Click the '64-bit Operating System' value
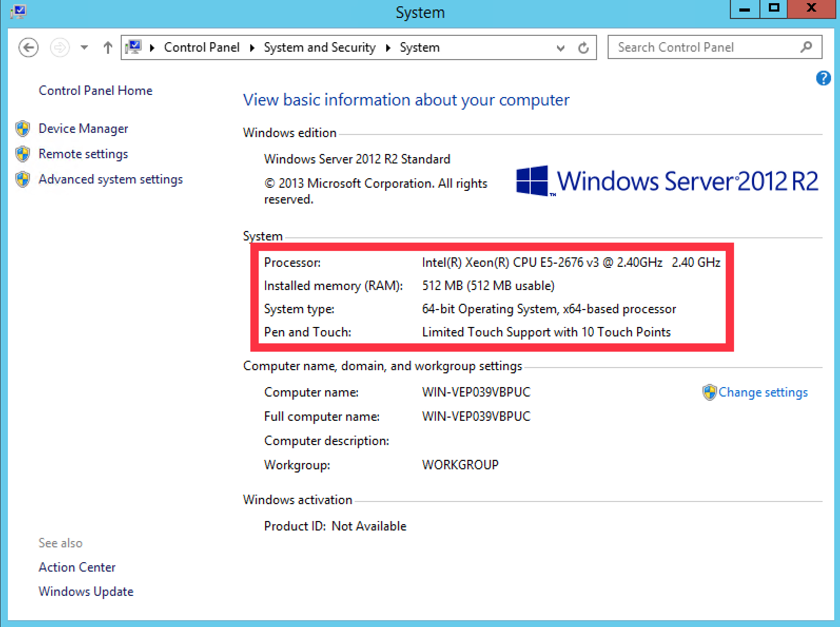 pyautogui.click(x=549, y=309)
